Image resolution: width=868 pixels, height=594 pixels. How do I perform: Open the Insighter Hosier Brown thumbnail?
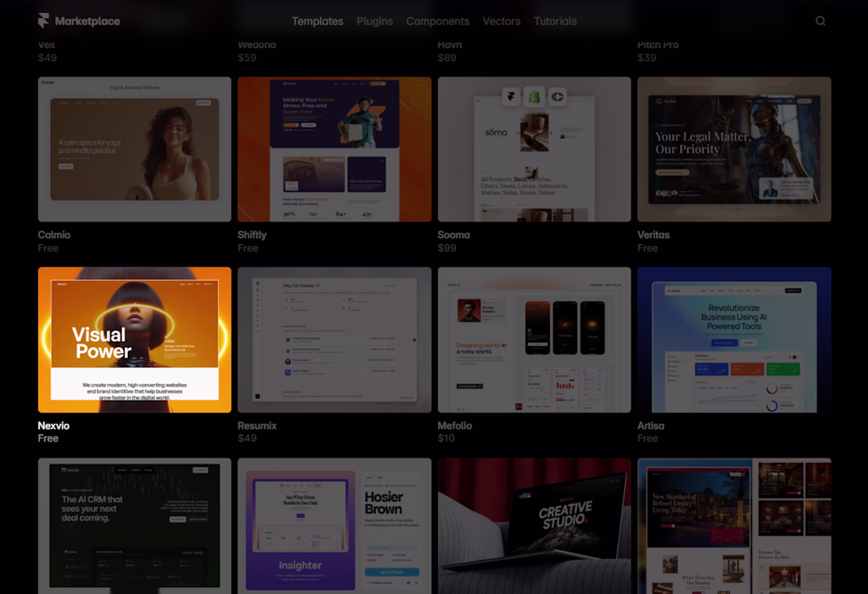(x=335, y=526)
